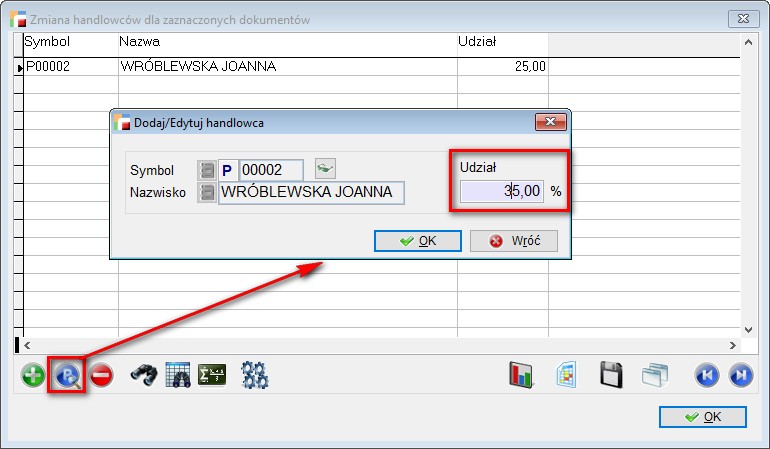This screenshot has width=770, height=449.
Task: Jump to last record arrow button
Action: [741, 376]
